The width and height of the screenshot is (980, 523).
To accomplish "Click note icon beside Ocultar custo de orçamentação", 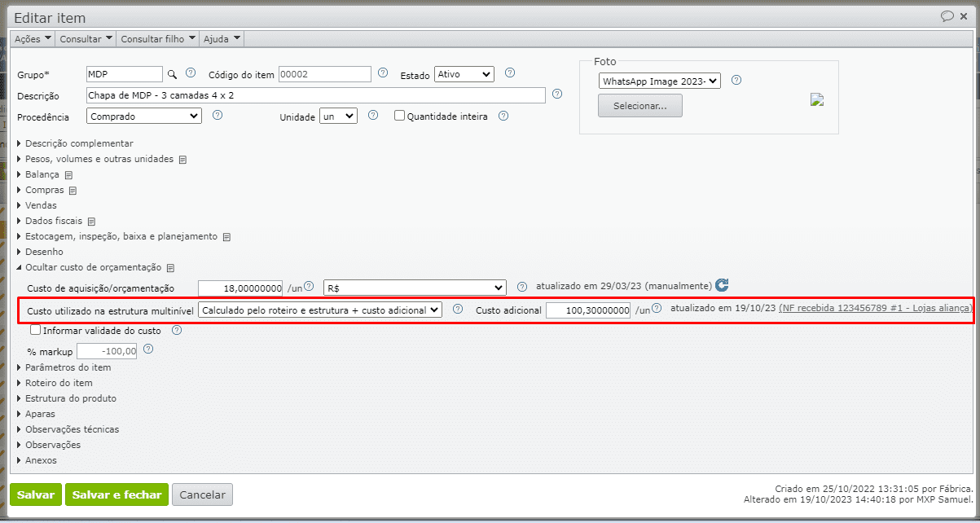I will click(171, 268).
